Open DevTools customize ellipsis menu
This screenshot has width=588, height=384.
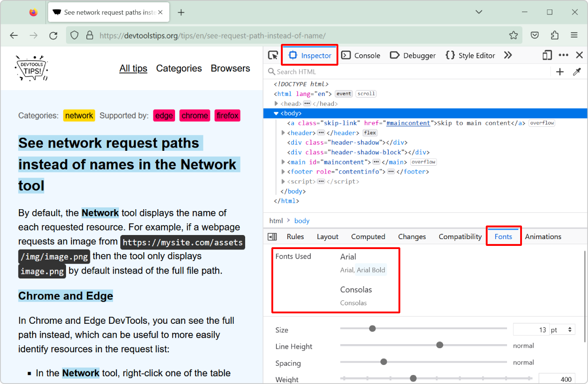click(x=563, y=55)
